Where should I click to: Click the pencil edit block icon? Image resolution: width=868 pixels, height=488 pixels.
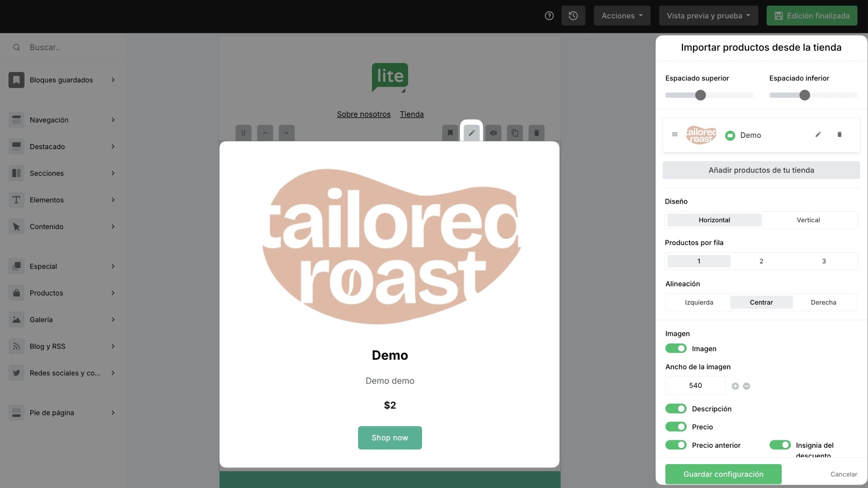click(472, 133)
